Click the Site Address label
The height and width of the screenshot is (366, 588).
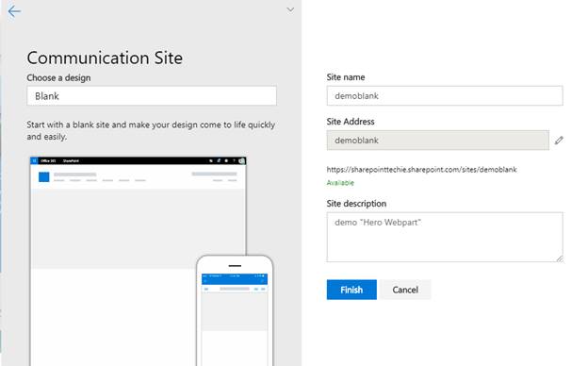pyautogui.click(x=351, y=122)
